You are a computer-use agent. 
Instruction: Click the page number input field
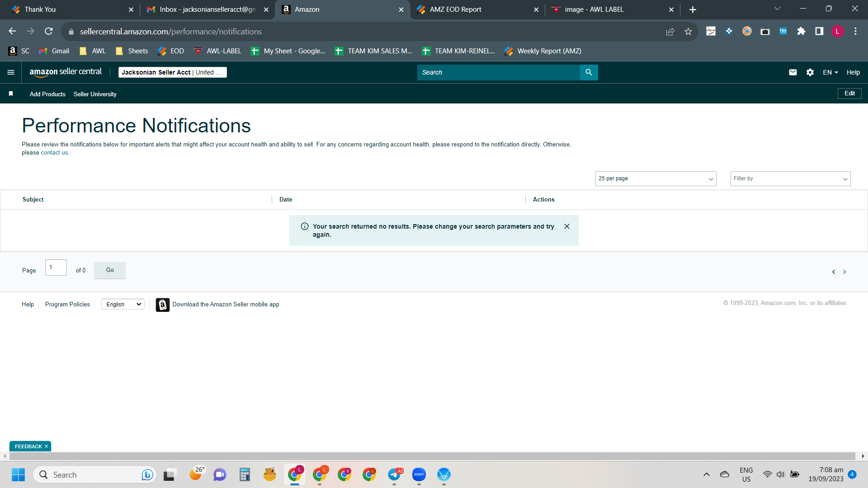pos(56,267)
